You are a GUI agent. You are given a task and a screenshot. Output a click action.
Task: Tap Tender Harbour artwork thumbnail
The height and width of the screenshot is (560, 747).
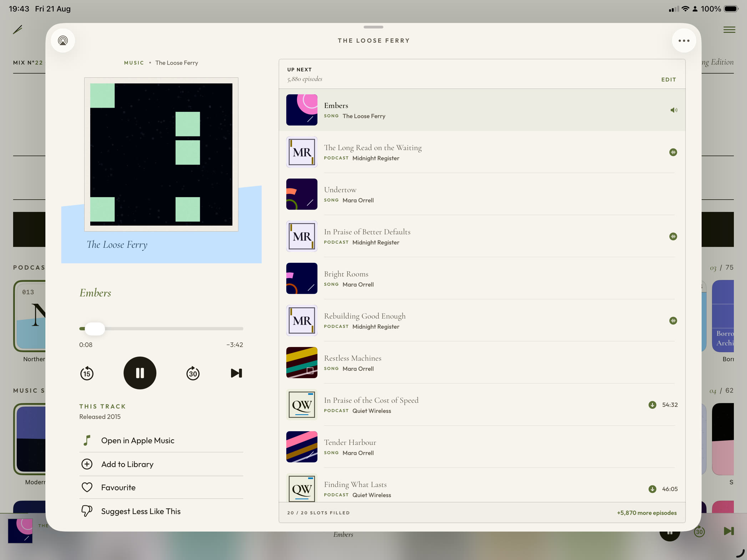click(302, 447)
